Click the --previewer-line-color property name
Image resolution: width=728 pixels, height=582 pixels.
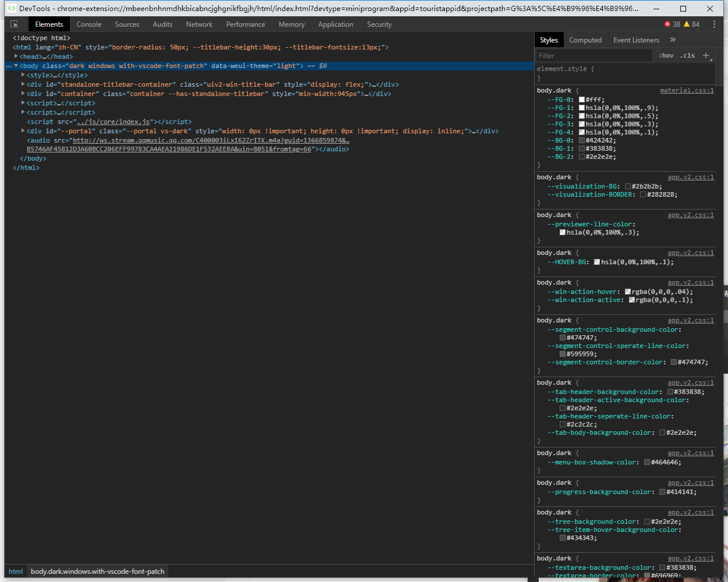pyautogui.click(x=591, y=224)
